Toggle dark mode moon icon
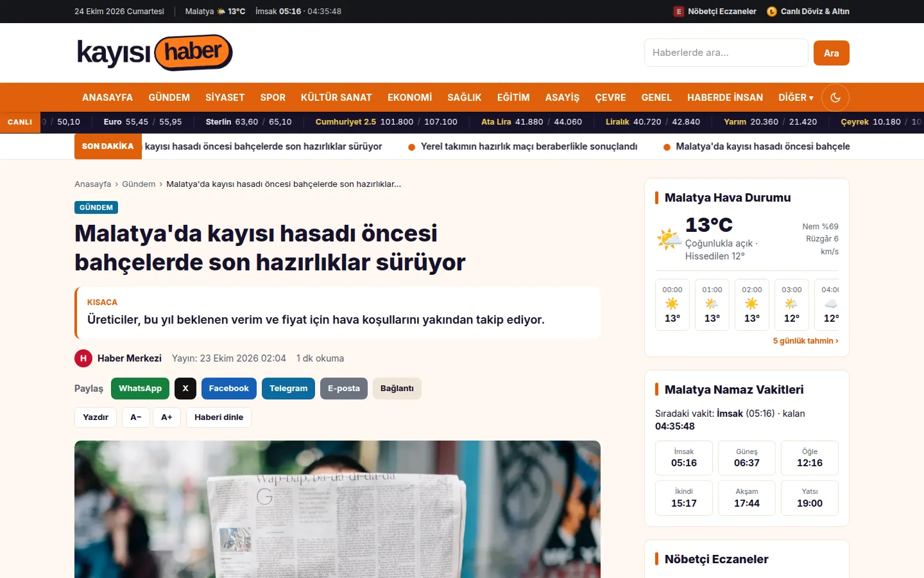 835,98
